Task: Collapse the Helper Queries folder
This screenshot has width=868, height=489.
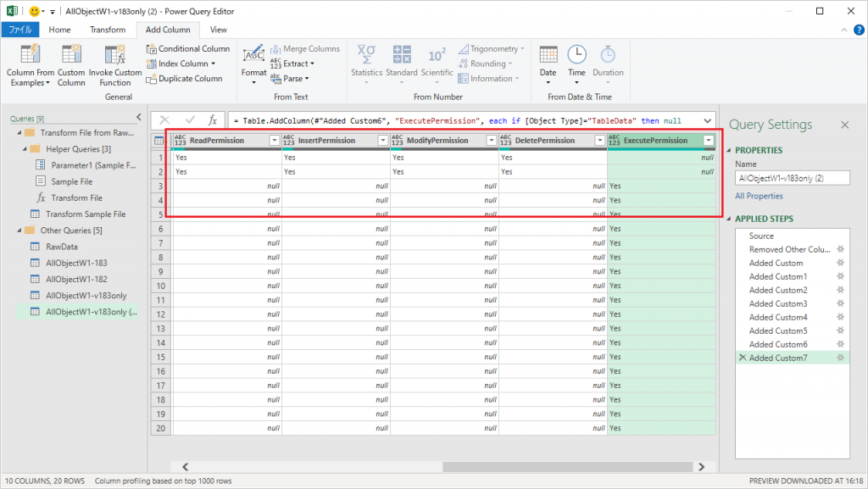Action: pyautogui.click(x=25, y=149)
